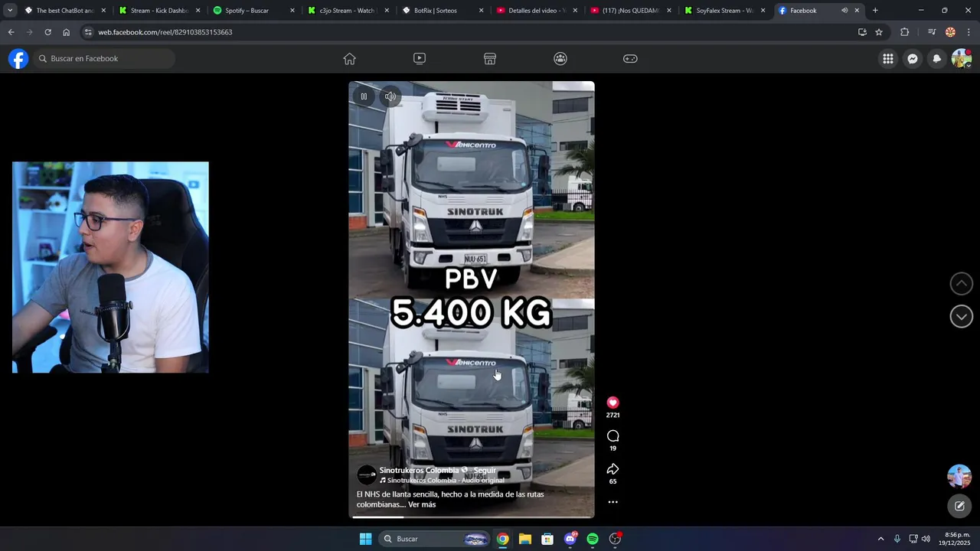Open Facebook Marketplace tab

[490, 59]
